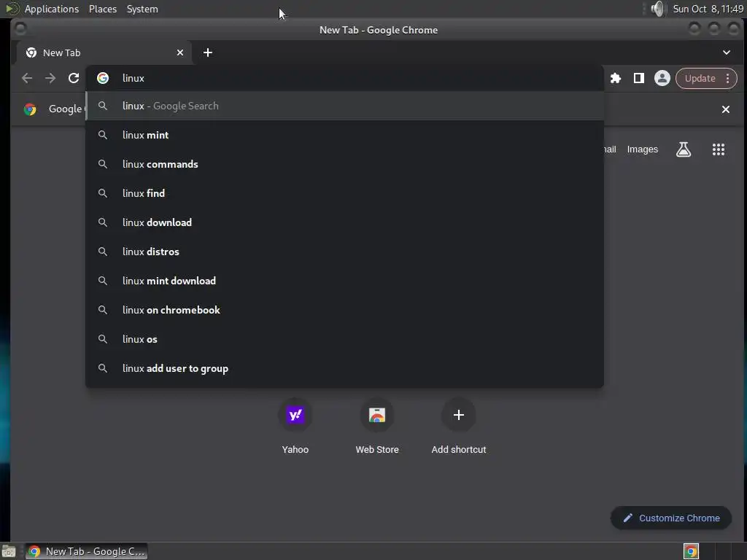Click the Google G icon in address bar
Screen dimensions: 747x560
[x=103, y=78]
